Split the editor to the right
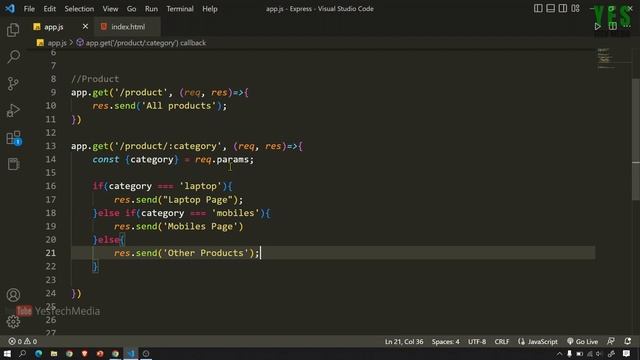This screenshot has width=640, height=360. (613, 27)
